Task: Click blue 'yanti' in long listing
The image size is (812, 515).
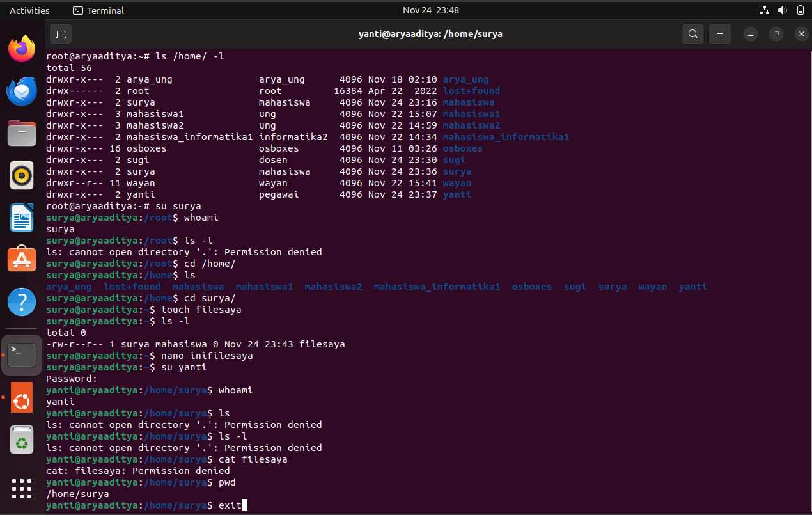Action: pyautogui.click(x=457, y=194)
